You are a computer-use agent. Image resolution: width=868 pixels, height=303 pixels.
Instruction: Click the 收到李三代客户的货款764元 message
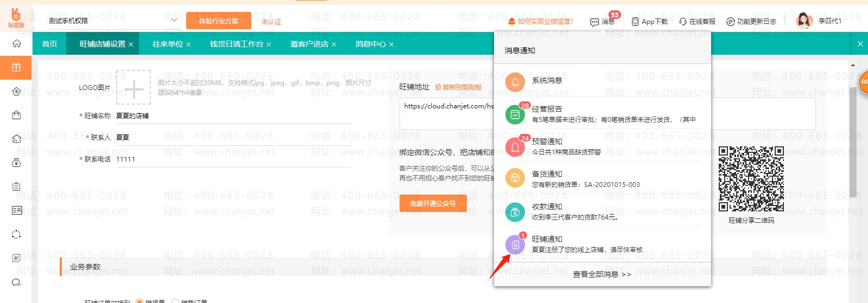click(575, 217)
